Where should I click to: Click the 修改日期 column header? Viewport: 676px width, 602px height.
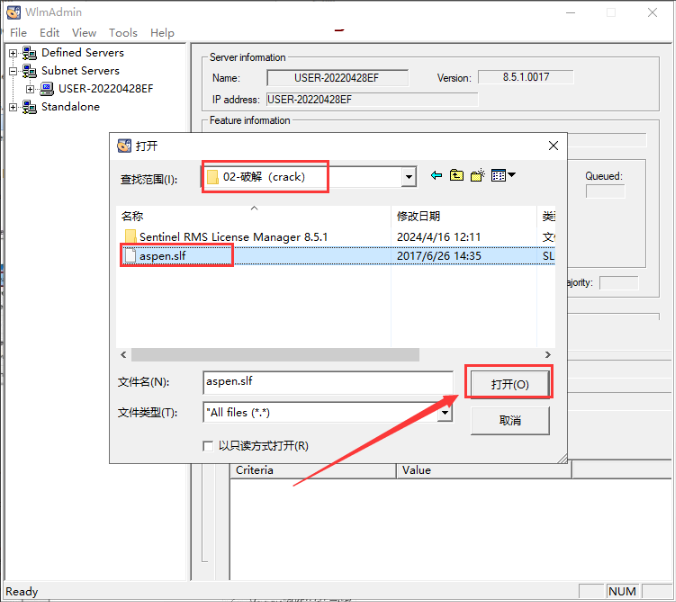[464, 216]
